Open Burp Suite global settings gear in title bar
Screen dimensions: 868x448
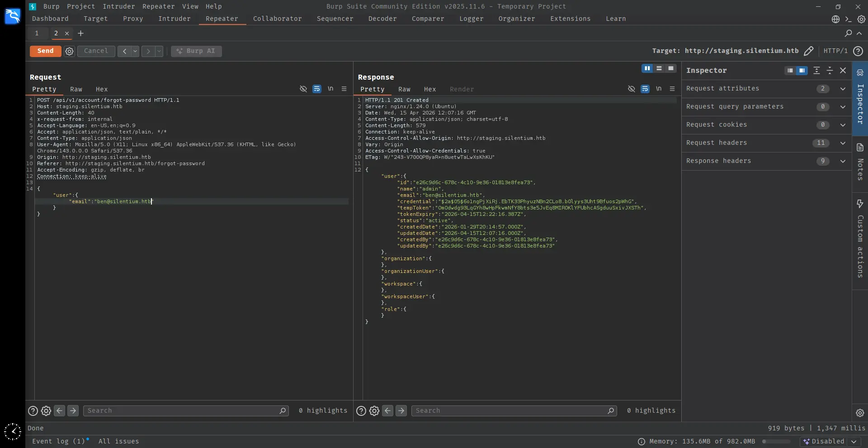(x=862, y=19)
